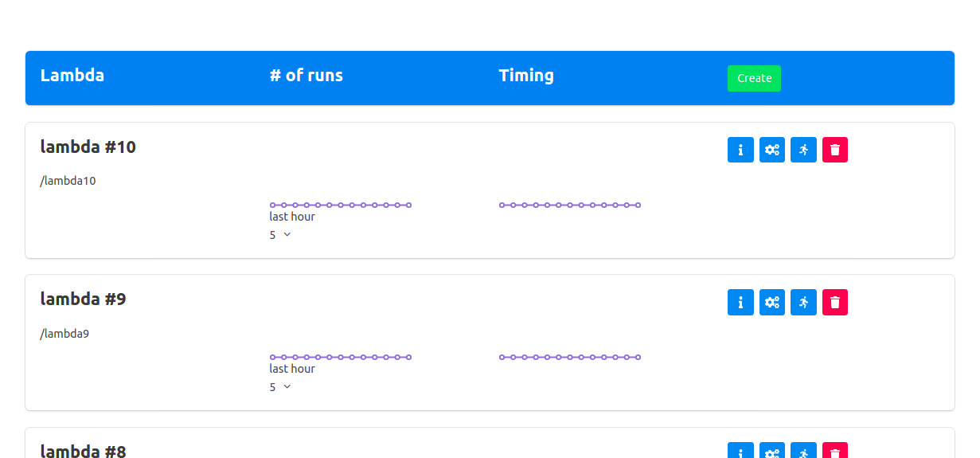
Task: Delete lambda #9 with the trash icon
Action: point(835,302)
